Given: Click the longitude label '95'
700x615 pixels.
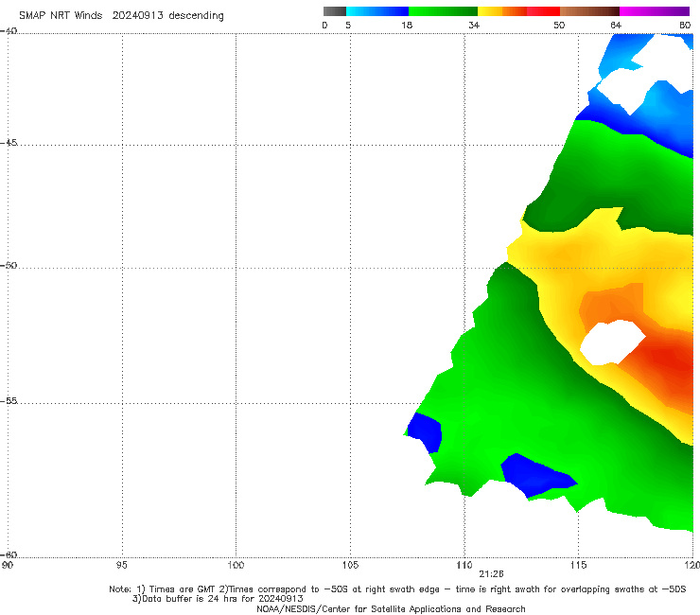Looking at the screenshot, I should (121, 566).
